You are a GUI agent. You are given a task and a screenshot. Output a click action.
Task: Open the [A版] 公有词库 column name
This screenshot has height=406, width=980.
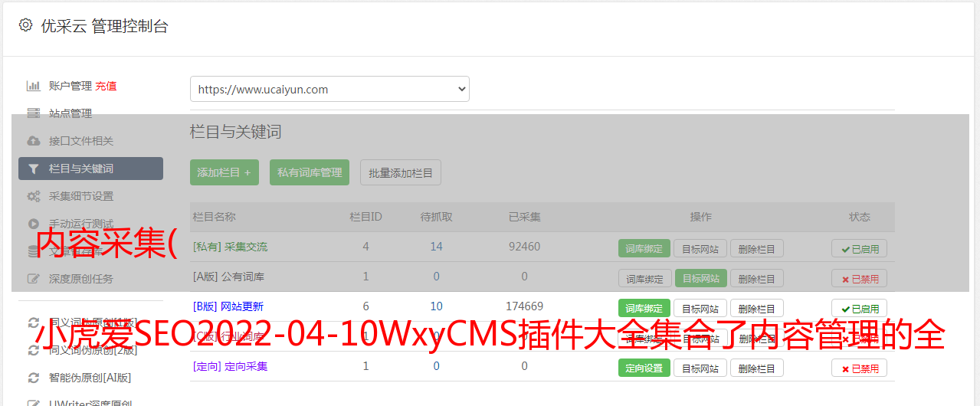[228, 276]
